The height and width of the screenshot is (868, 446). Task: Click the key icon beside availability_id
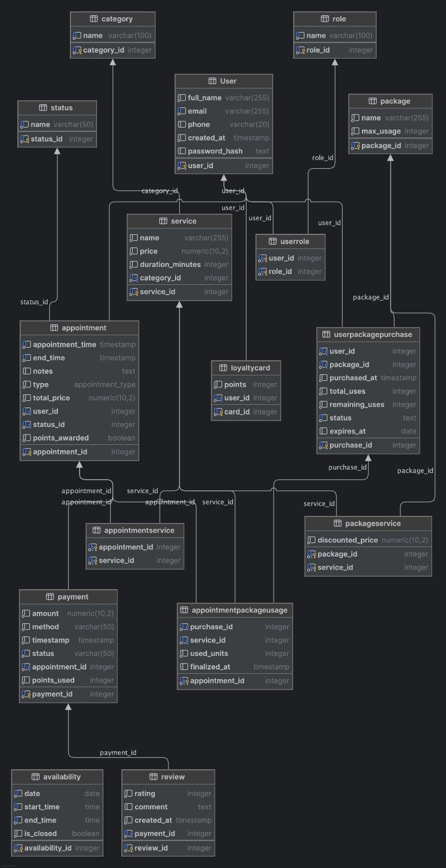(x=18, y=848)
